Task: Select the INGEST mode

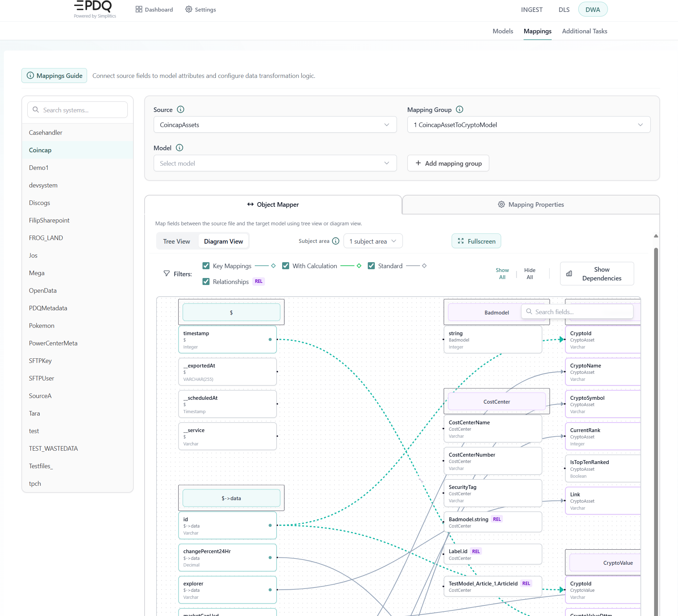Action: [x=532, y=9]
